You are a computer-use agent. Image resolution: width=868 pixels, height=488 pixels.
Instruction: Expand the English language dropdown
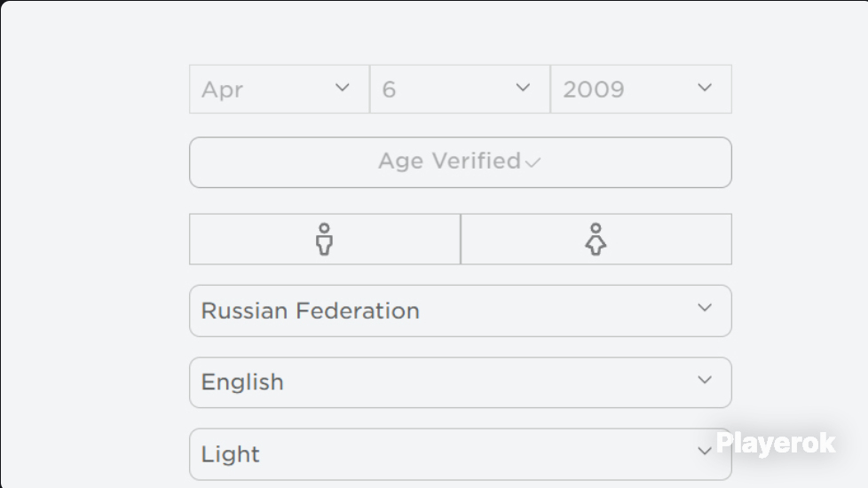461,382
